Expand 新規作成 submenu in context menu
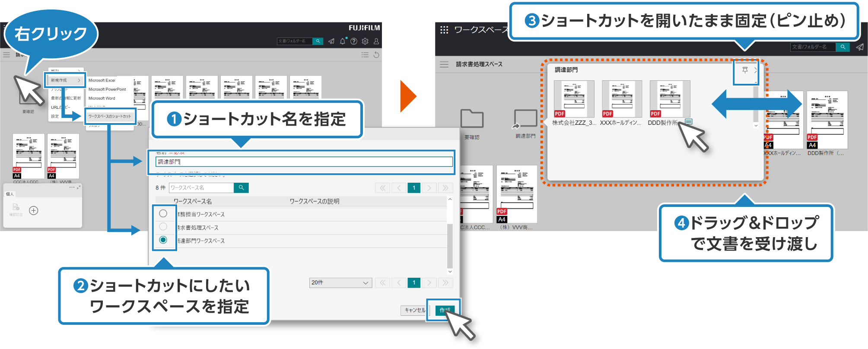The height and width of the screenshot is (349, 868). click(65, 80)
